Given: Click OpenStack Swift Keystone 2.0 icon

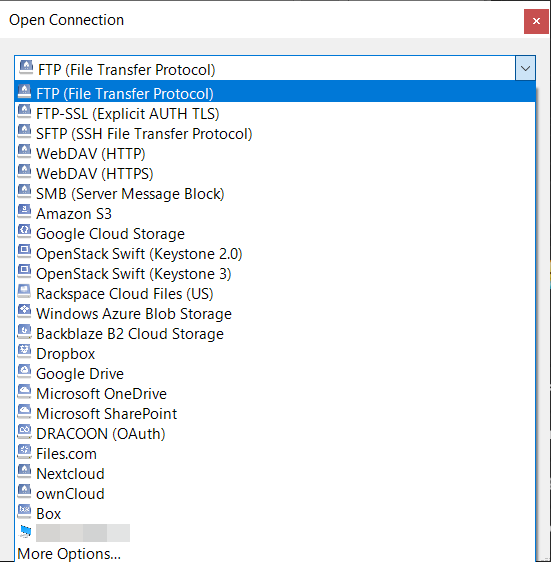Looking at the screenshot, I should 24,251.
